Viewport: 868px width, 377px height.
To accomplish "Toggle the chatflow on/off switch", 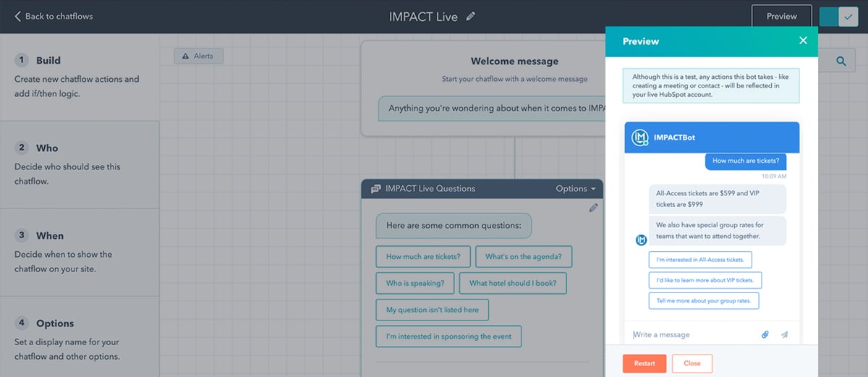I will coord(838,17).
